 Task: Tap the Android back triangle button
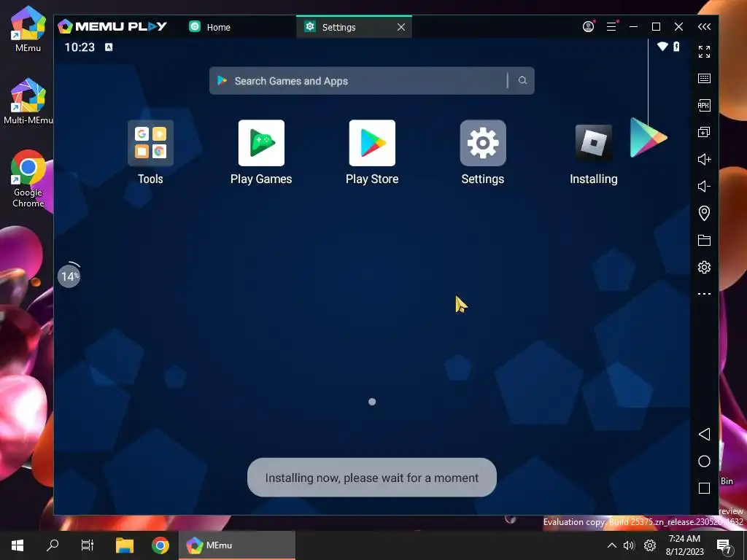pos(704,434)
